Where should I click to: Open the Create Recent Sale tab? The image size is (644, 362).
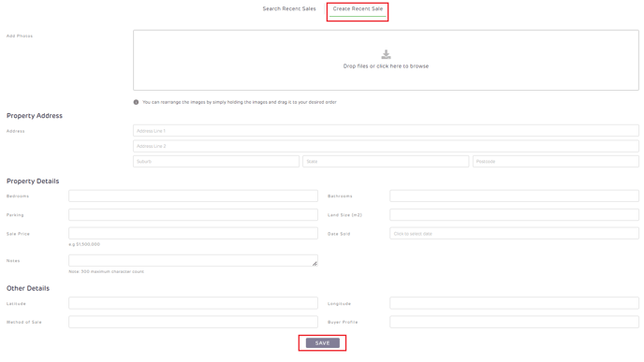coord(358,8)
